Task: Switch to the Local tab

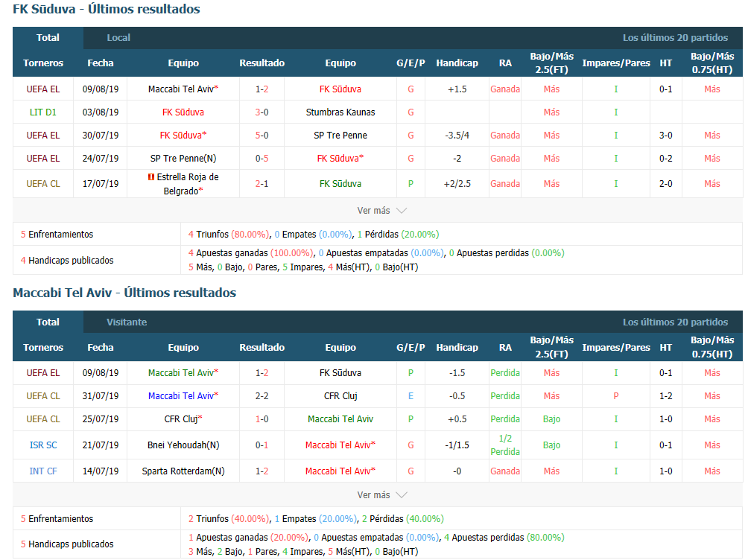Action: pos(118,38)
